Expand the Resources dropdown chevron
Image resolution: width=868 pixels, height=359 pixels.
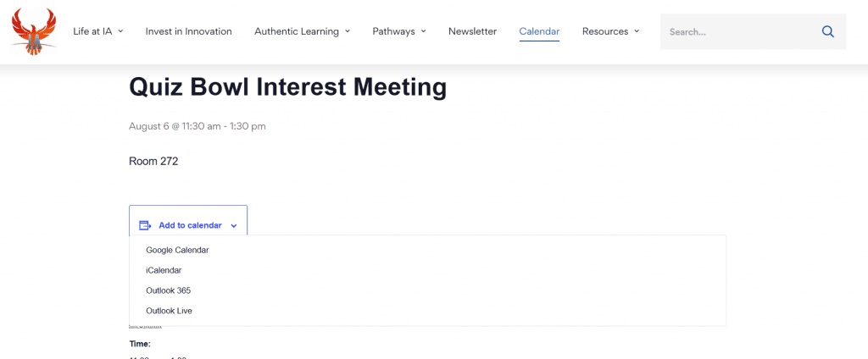point(637,31)
